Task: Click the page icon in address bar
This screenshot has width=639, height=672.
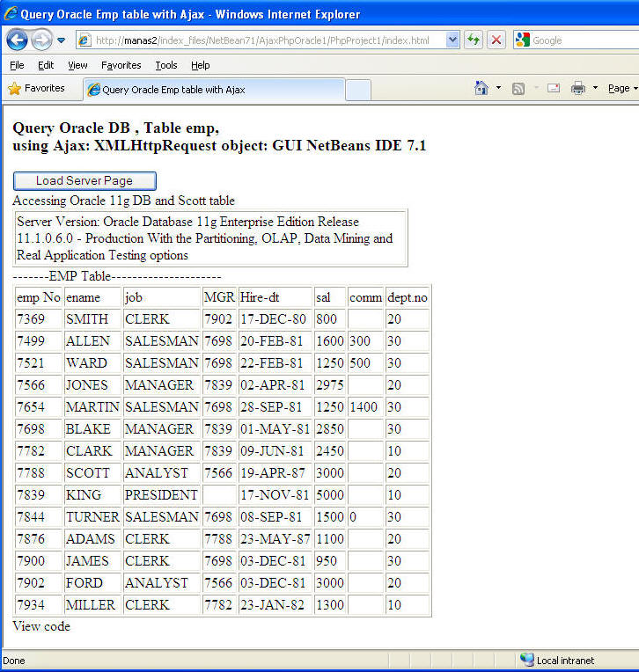Action: click(84, 40)
